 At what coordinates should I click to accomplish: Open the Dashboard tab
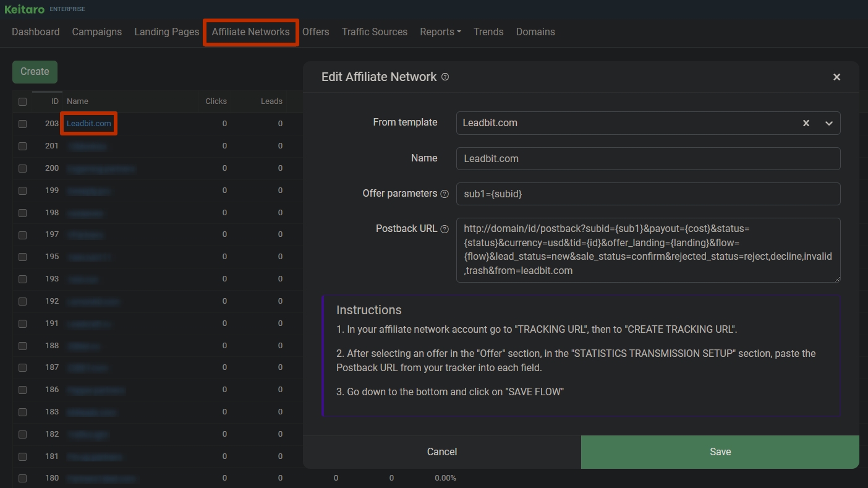[36, 32]
